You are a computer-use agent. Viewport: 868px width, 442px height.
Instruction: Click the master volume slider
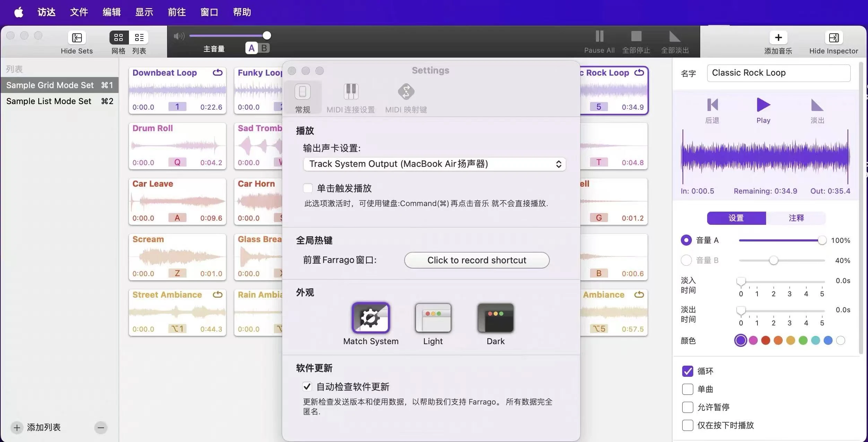(230, 35)
